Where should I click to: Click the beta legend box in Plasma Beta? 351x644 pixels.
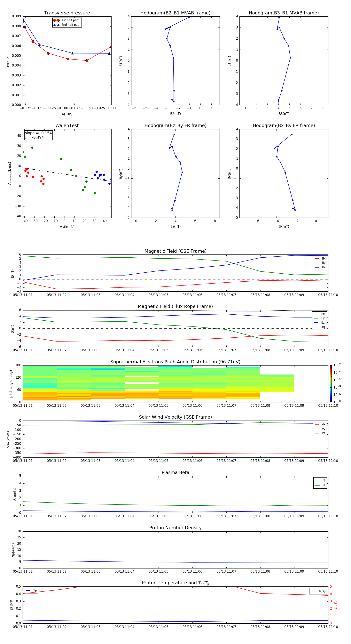coord(320,483)
